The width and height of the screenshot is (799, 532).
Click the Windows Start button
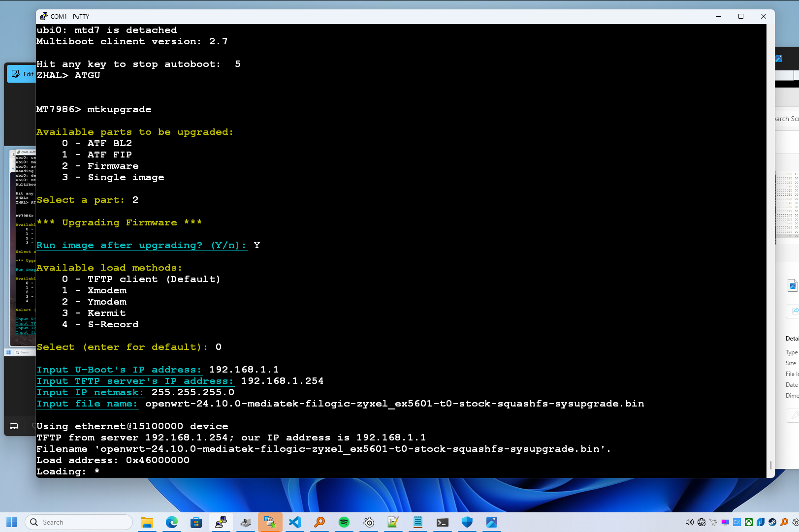point(12,522)
